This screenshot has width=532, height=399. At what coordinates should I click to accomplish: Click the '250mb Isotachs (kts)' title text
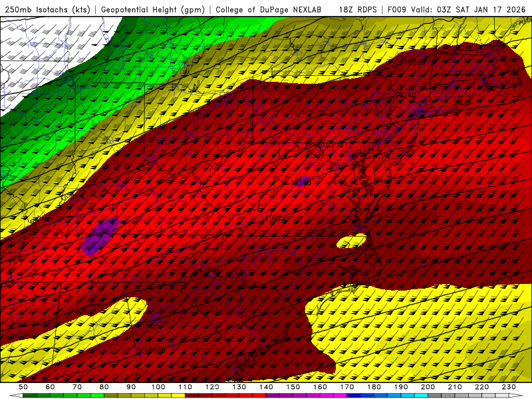coord(48,9)
